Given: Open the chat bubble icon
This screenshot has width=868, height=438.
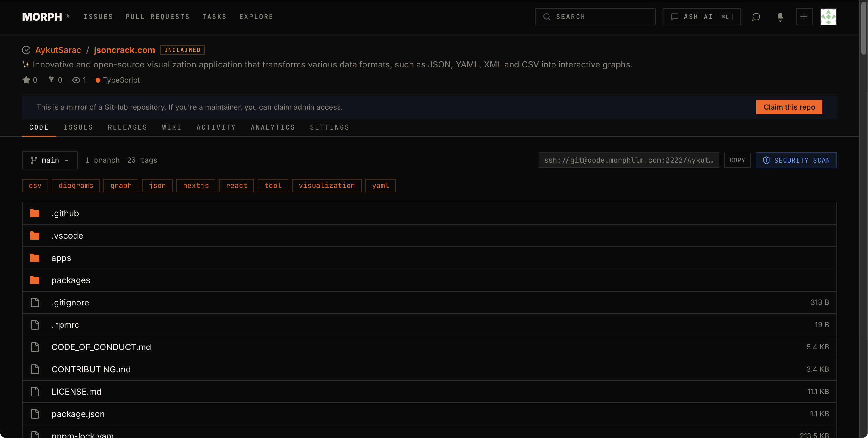Looking at the screenshot, I should click(756, 17).
